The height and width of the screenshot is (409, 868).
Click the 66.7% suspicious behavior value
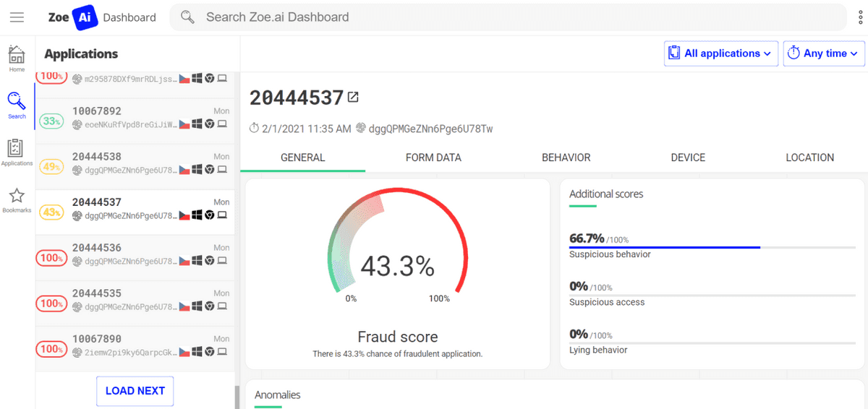tap(587, 238)
